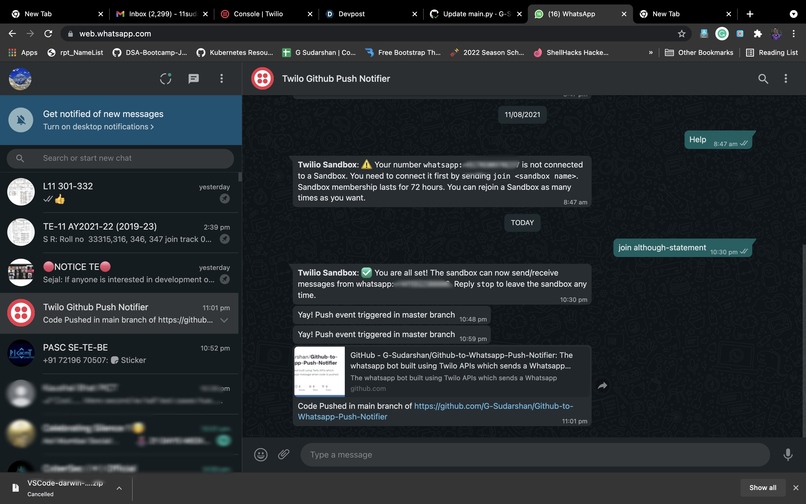Open Apps bookmarks shortcut
Viewport: 806px width, 504px height.
[x=23, y=52]
